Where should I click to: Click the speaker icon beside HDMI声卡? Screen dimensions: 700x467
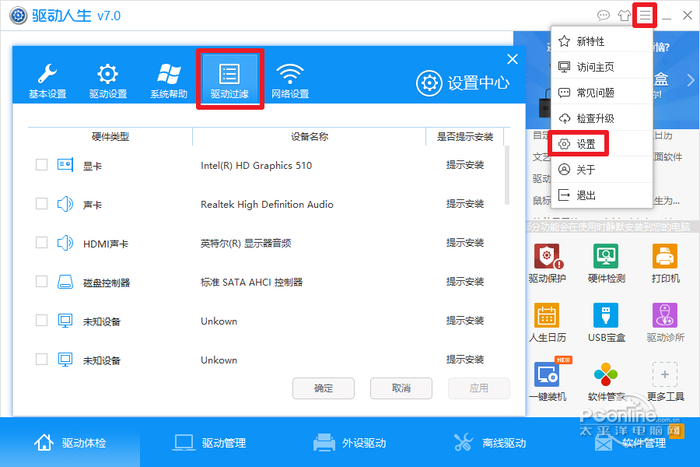click(x=65, y=242)
